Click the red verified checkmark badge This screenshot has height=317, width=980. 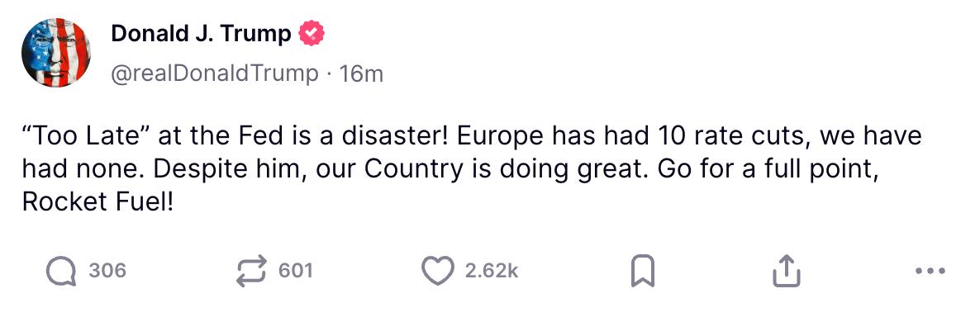[312, 35]
